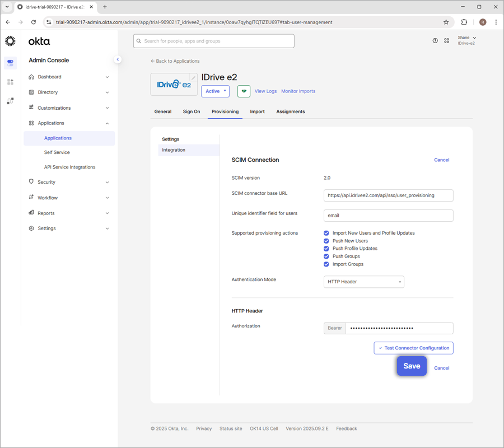Disable Import Groups checkbox
Viewport: 504px width, 448px height.
pos(326,264)
